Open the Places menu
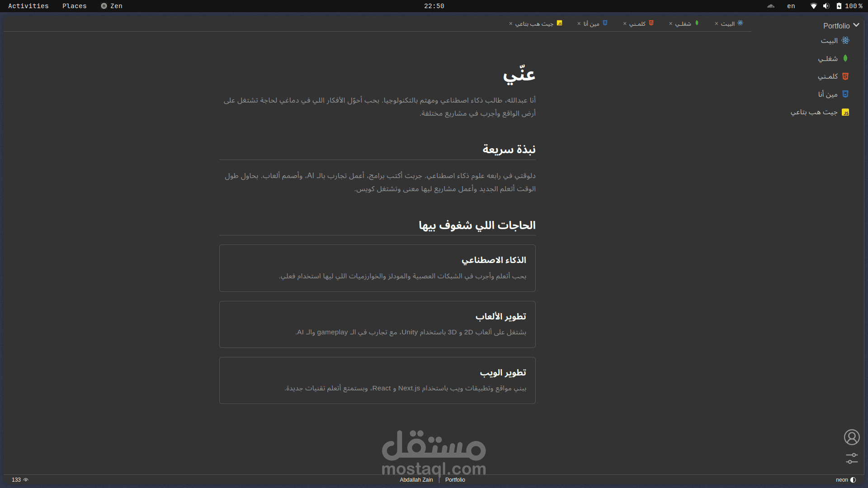The image size is (868, 488). (74, 6)
